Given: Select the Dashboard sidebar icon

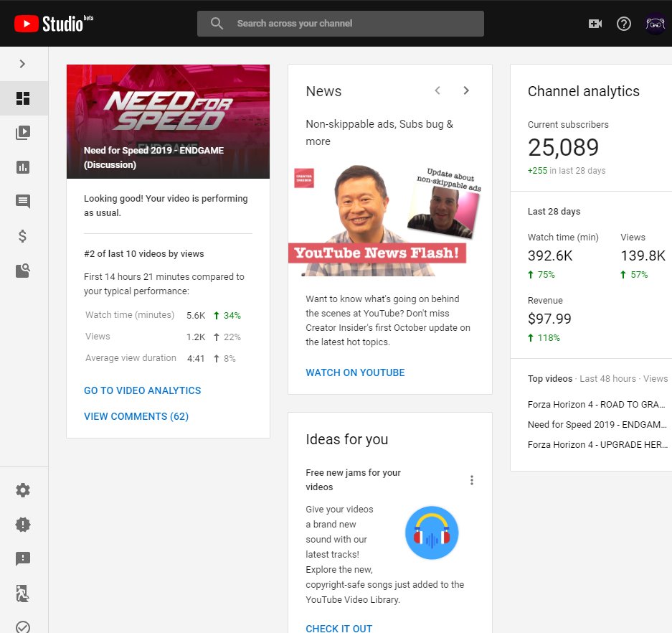Looking at the screenshot, I should (x=23, y=98).
